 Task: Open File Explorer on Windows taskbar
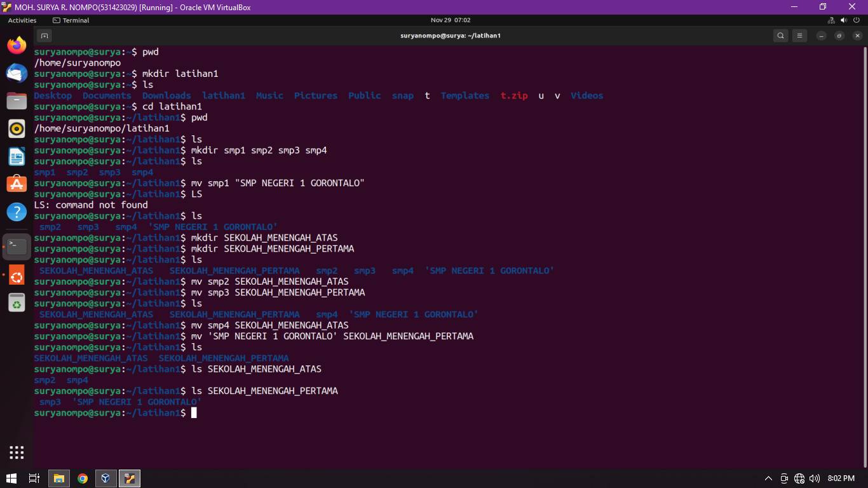pos(58,478)
